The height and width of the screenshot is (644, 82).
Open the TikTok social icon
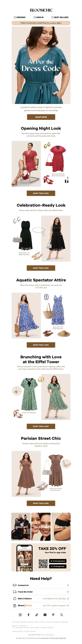37,615
